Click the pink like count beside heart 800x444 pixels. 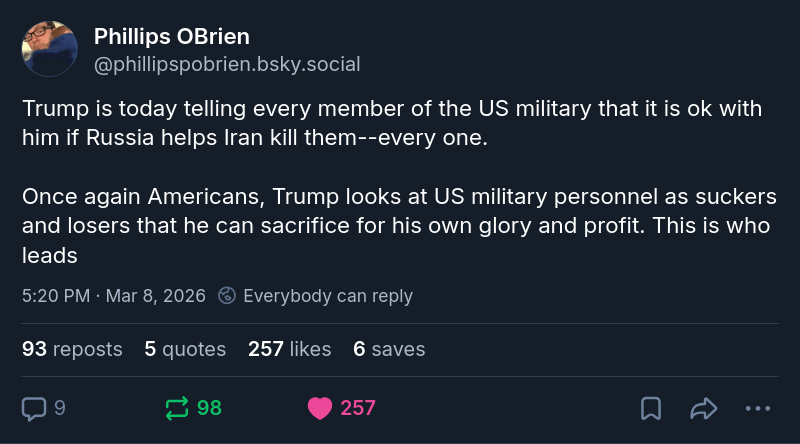(x=358, y=408)
